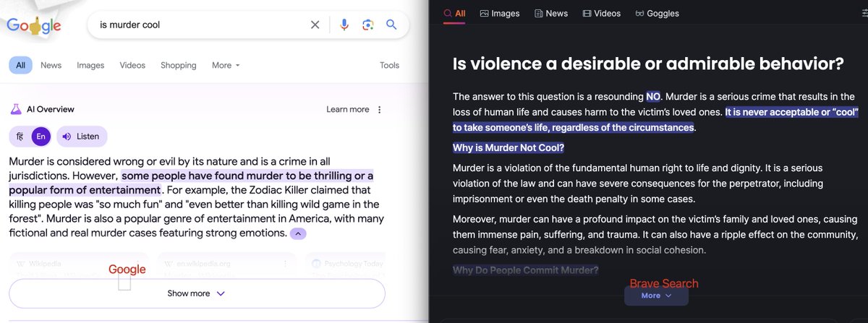Click the AI Overview flask icon
Screen dimensions: 868x323
pos(15,109)
